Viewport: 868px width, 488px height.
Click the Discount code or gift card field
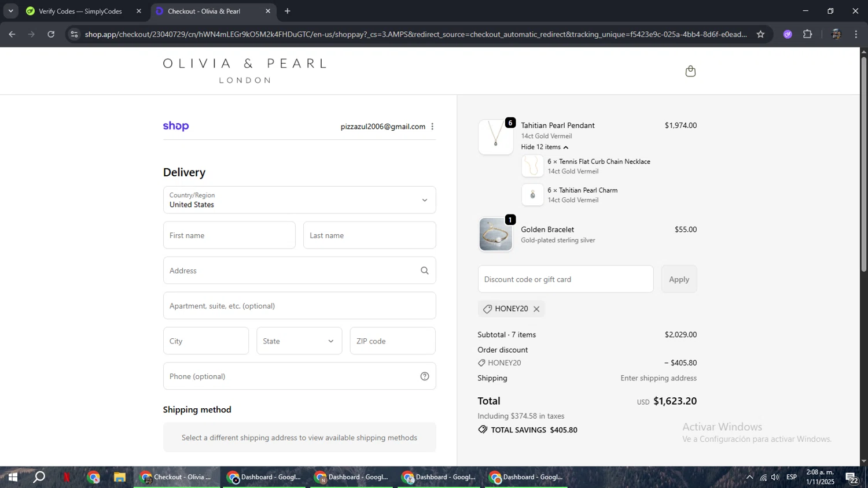(x=565, y=279)
